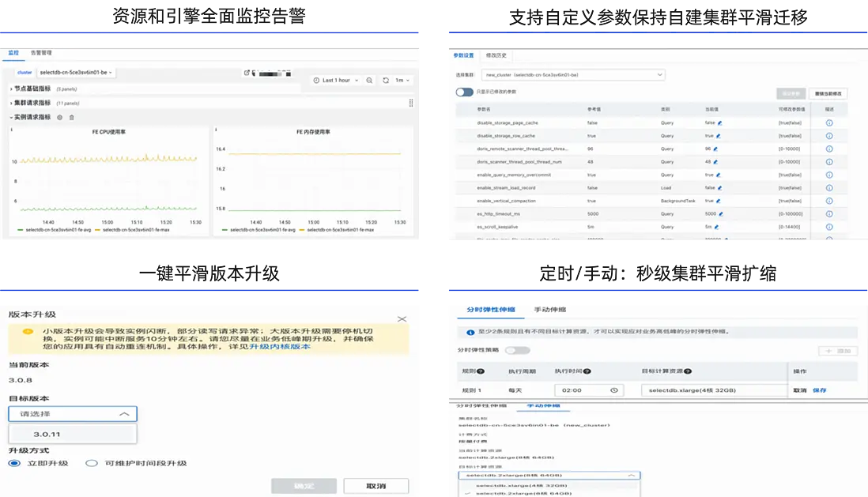
Task: Edit value of enable_query_memory_overcommit
Action: click(x=719, y=175)
